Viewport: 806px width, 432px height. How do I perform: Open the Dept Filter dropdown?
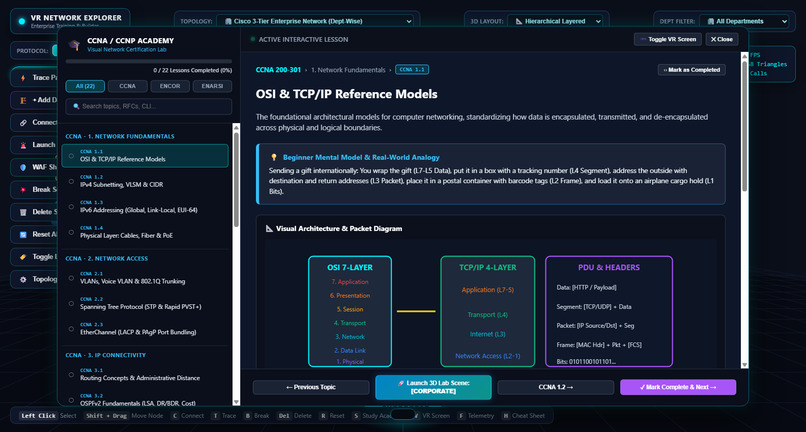(744, 22)
